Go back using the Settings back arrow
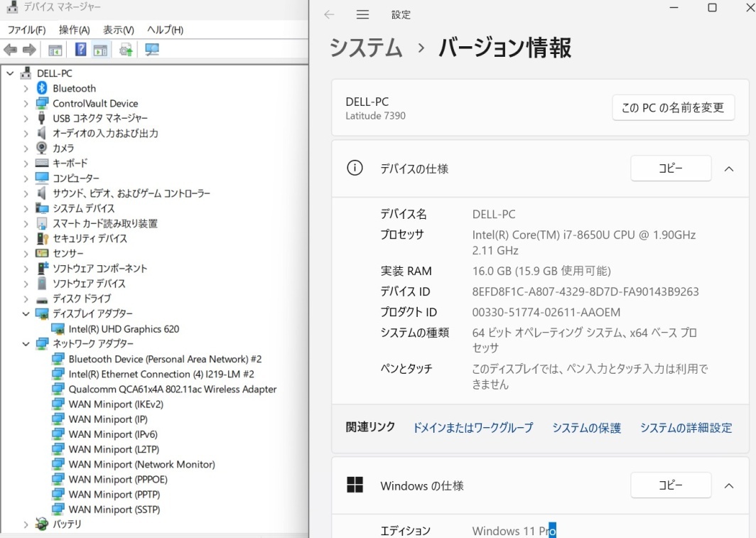 pos(329,14)
